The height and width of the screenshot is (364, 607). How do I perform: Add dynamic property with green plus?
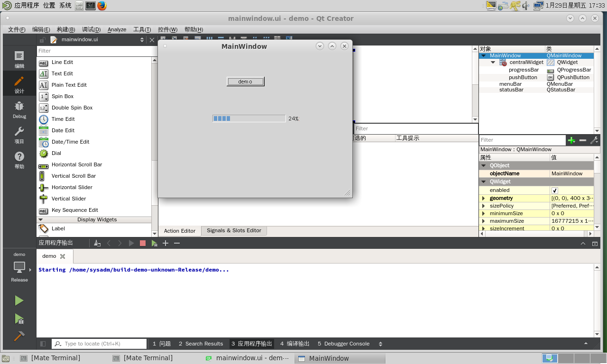571,140
